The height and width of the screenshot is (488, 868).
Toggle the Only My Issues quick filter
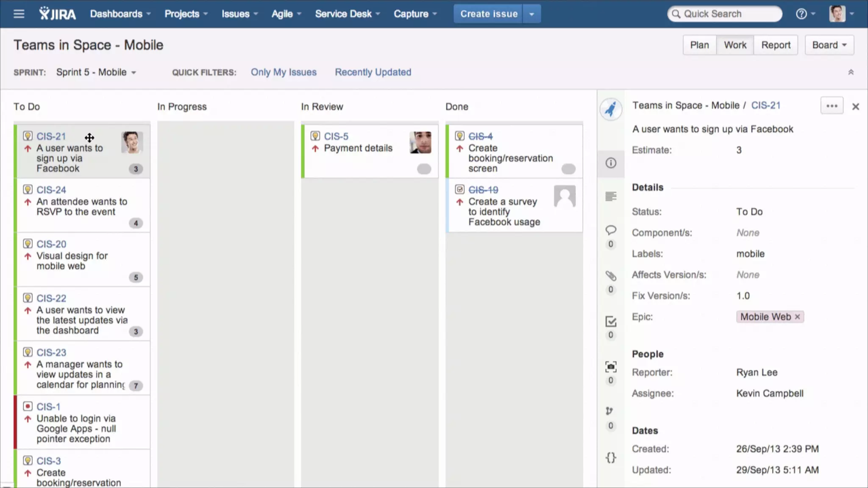(284, 72)
